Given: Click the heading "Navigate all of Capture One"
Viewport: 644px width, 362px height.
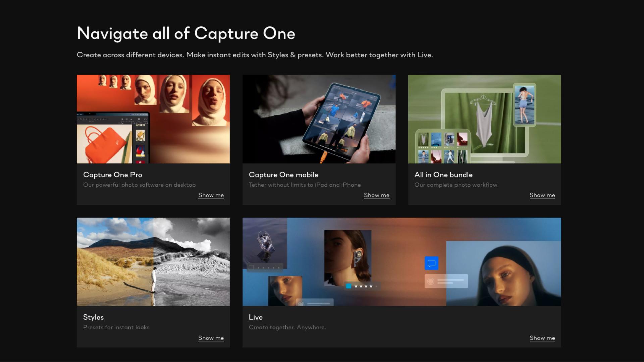Looking at the screenshot, I should pyautogui.click(x=186, y=33).
